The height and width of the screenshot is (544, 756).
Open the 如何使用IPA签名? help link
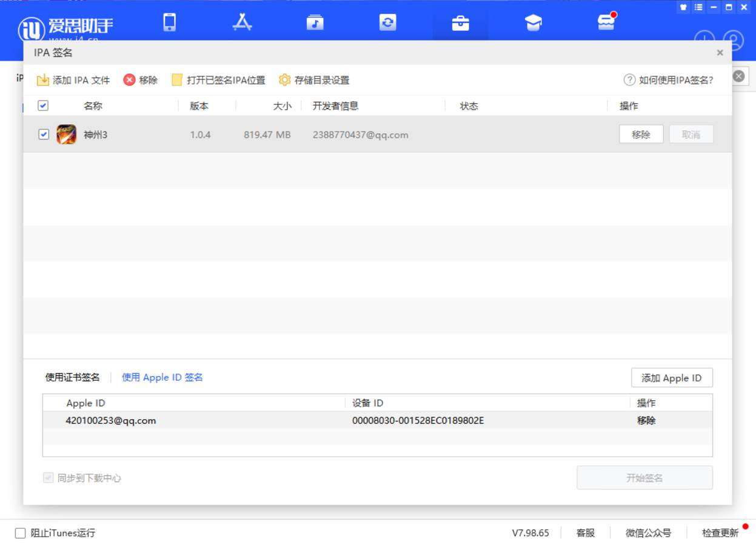click(x=669, y=80)
